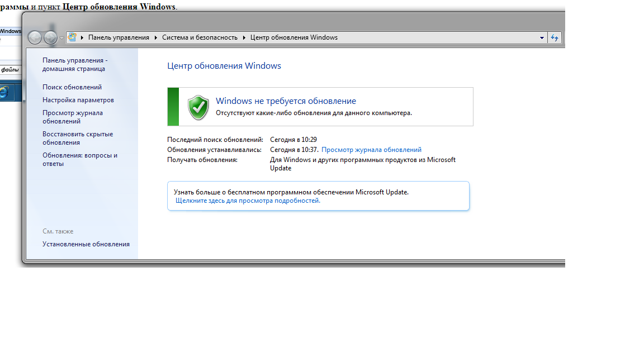Screen dimensions: 644x362
Task: Expand arrow after 'Система и безопасность' breadcrumb
Action: click(x=244, y=37)
